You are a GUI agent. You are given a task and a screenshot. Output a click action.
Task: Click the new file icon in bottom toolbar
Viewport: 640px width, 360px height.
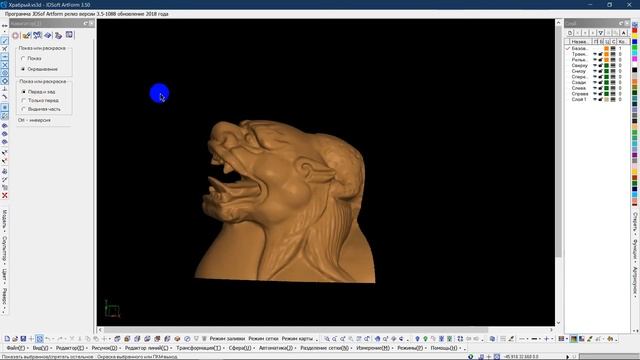(x=7, y=339)
